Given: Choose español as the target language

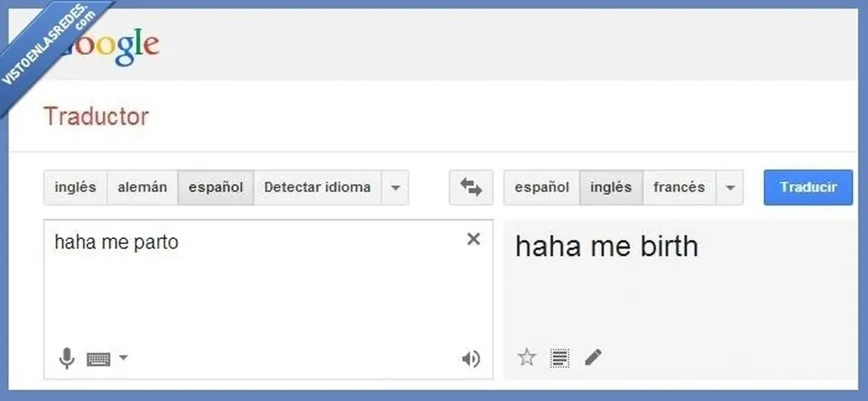Looking at the screenshot, I should click(x=542, y=188).
